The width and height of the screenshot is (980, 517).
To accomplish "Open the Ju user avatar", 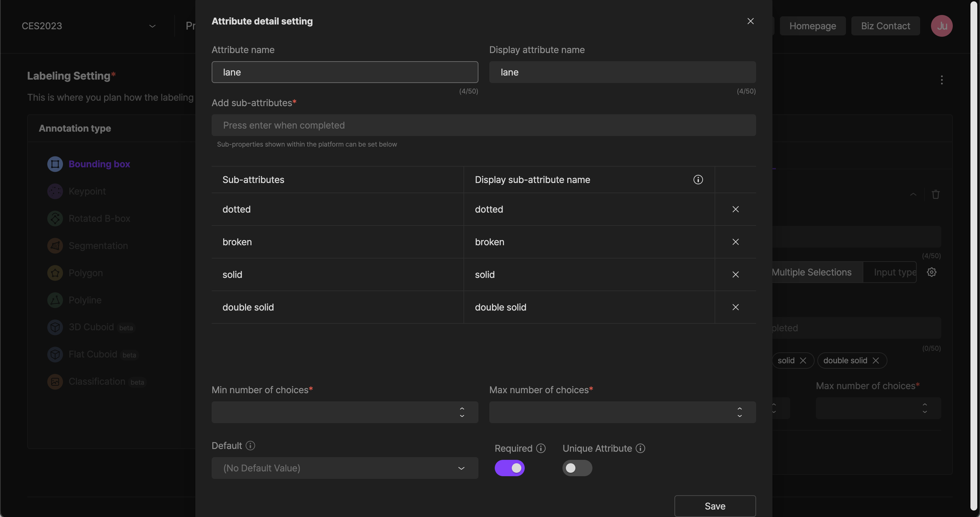I will pos(942,26).
